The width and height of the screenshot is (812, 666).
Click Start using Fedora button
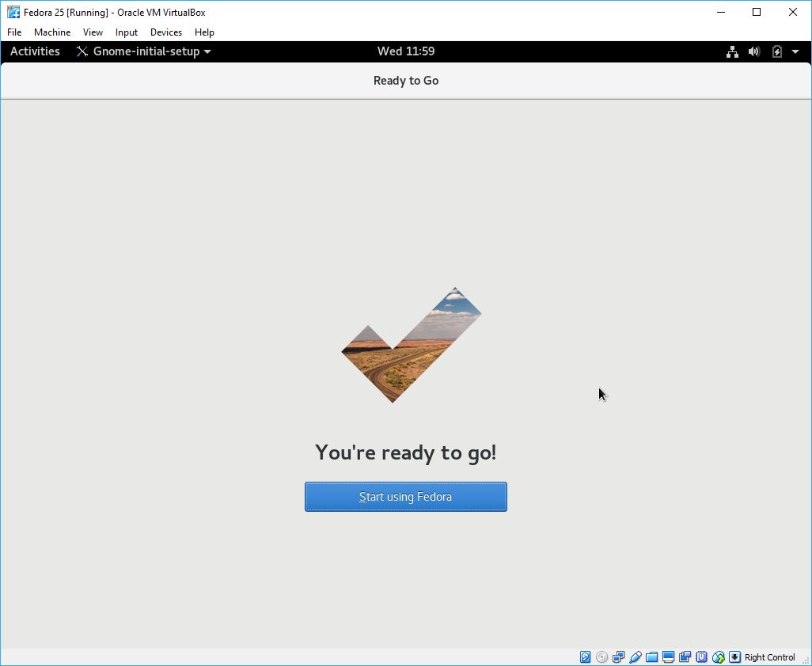coord(405,497)
